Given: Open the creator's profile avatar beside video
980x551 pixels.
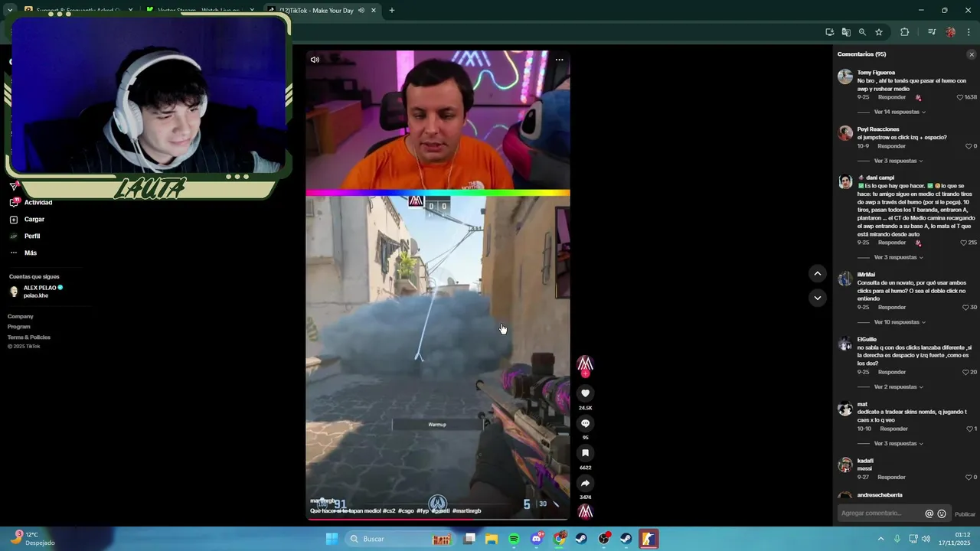Looking at the screenshot, I should pyautogui.click(x=585, y=364).
